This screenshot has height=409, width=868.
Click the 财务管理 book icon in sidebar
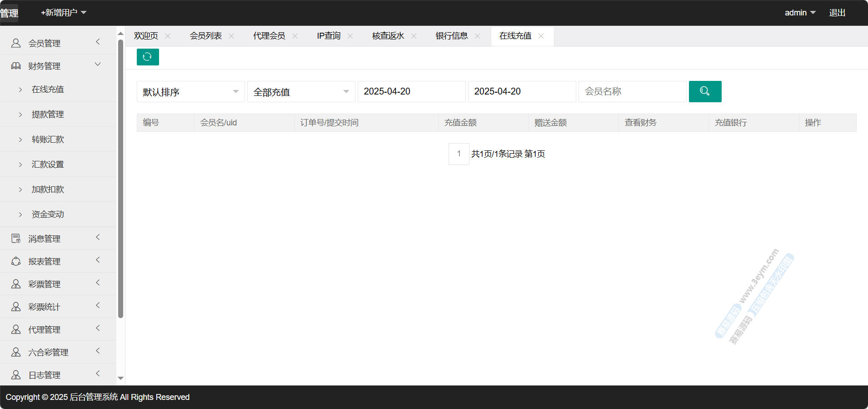pyautogui.click(x=16, y=66)
